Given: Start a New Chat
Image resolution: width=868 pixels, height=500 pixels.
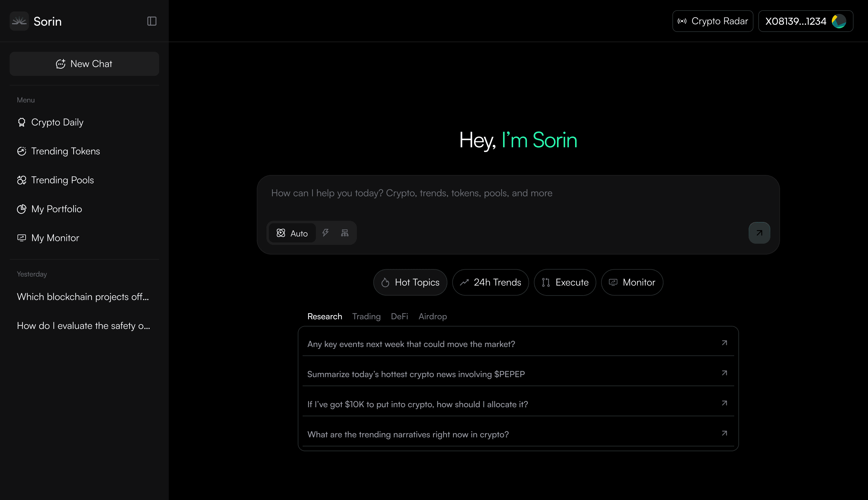Looking at the screenshot, I should tap(84, 64).
